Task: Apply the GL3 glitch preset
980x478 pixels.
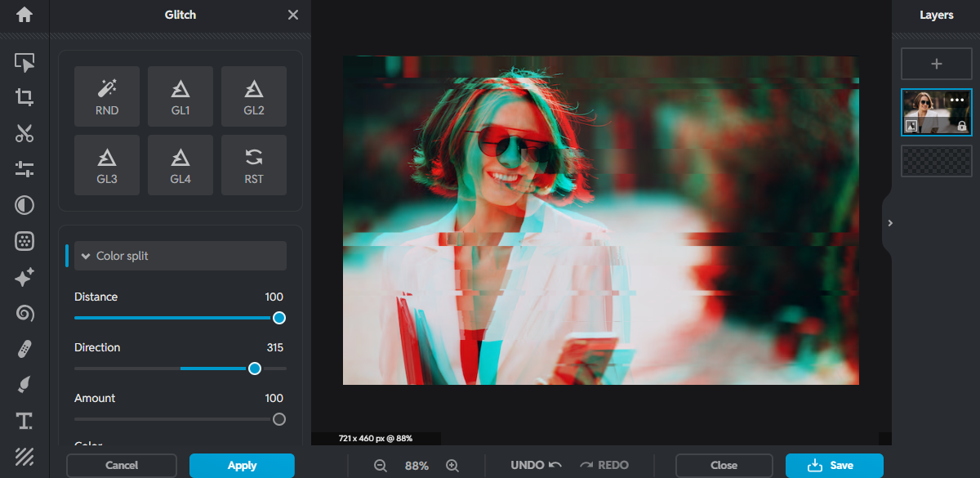Action: (x=107, y=165)
